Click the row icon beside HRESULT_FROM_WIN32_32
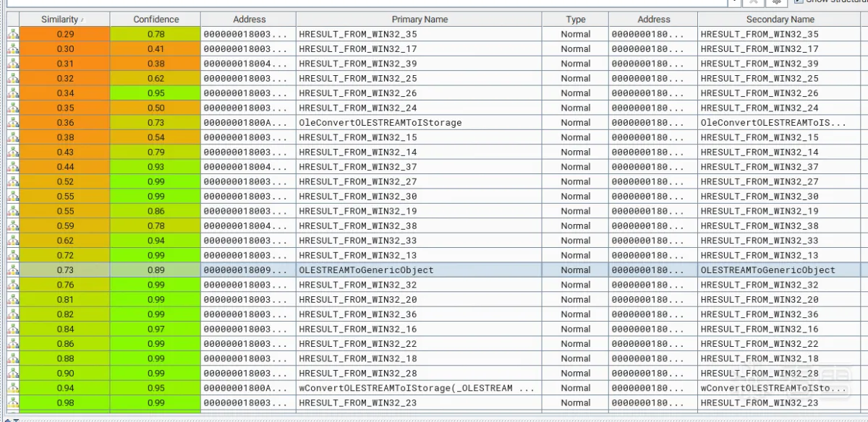The image size is (868, 422). click(x=13, y=285)
